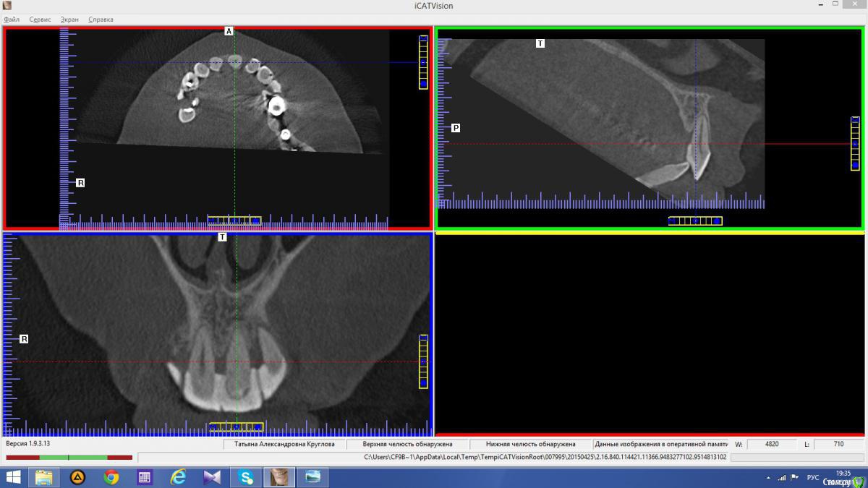Viewport: 868px width, 488px height.
Task: Open the Сервис menu
Action: (x=40, y=20)
